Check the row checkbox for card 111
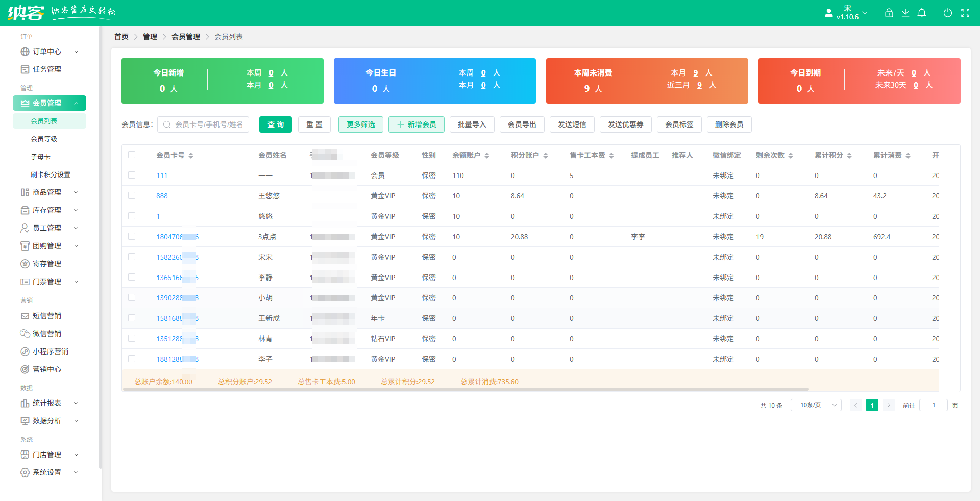 (132, 175)
